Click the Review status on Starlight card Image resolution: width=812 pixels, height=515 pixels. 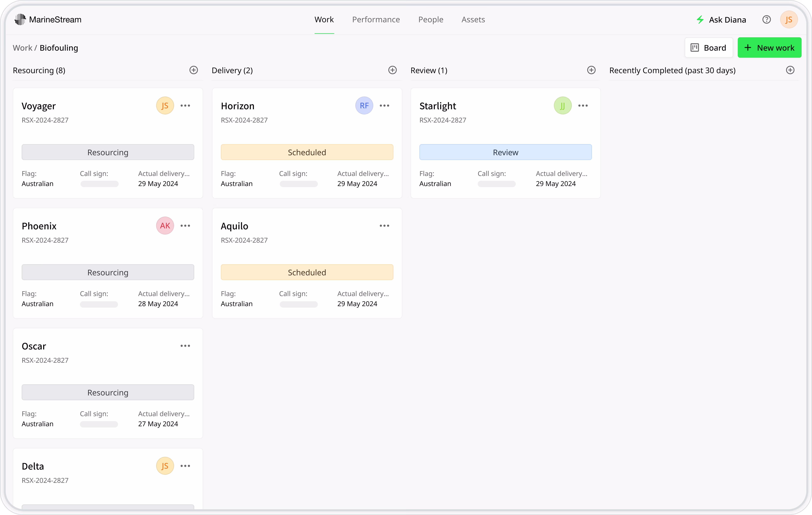[505, 152]
